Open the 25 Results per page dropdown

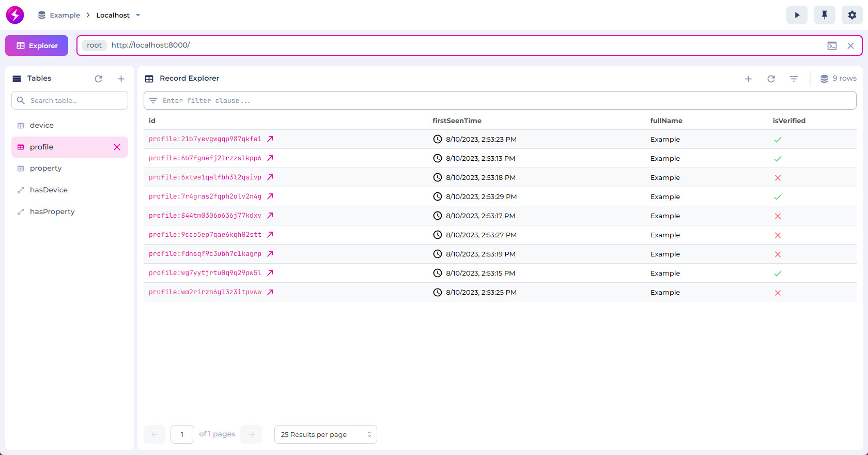pyautogui.click(x=326, y=434)
